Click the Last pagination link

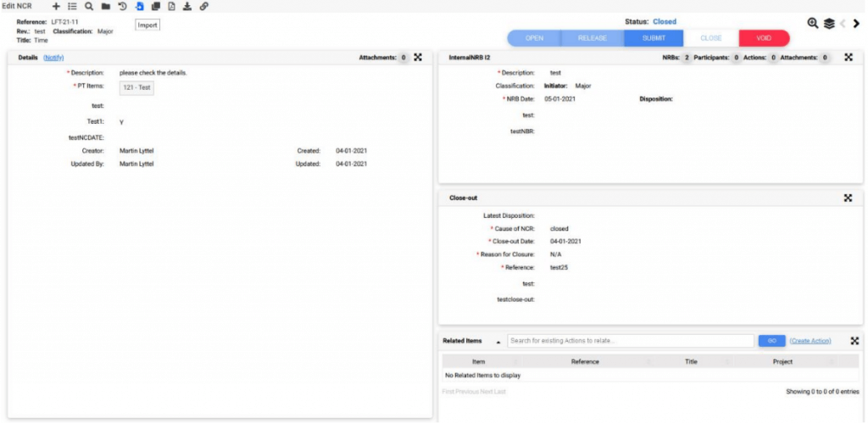[500, 392]
